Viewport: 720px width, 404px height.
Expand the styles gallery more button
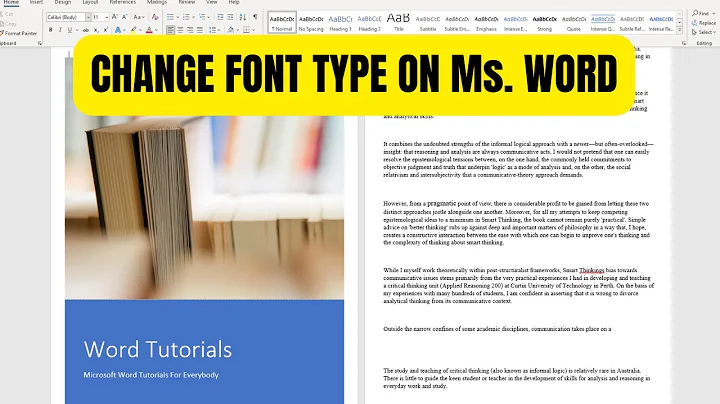coord(680,30)
